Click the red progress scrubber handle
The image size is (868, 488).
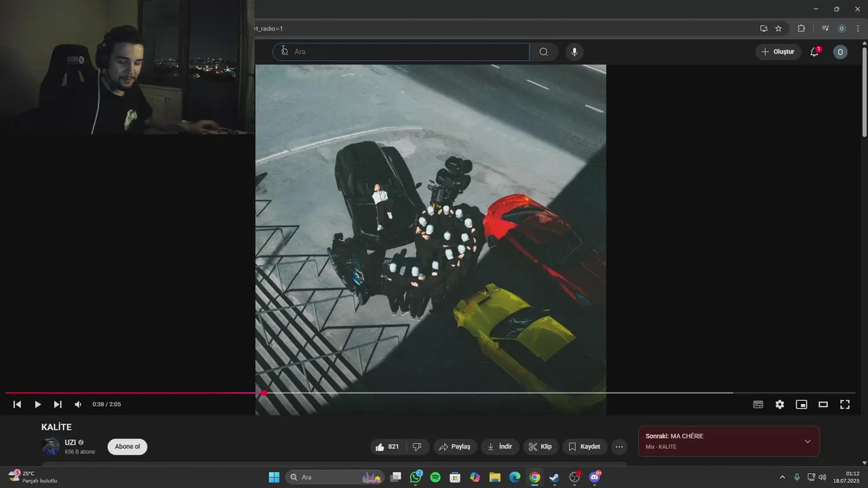(264, 393)
